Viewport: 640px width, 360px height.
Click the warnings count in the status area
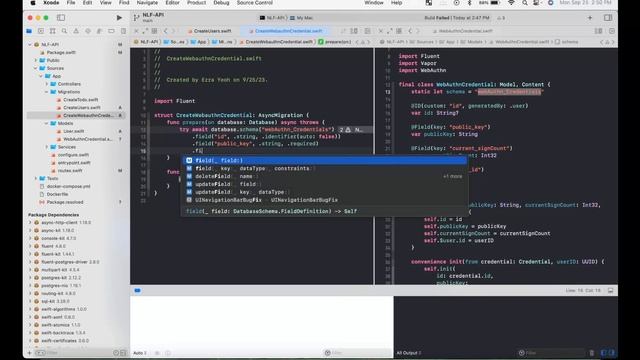(501, 18)
